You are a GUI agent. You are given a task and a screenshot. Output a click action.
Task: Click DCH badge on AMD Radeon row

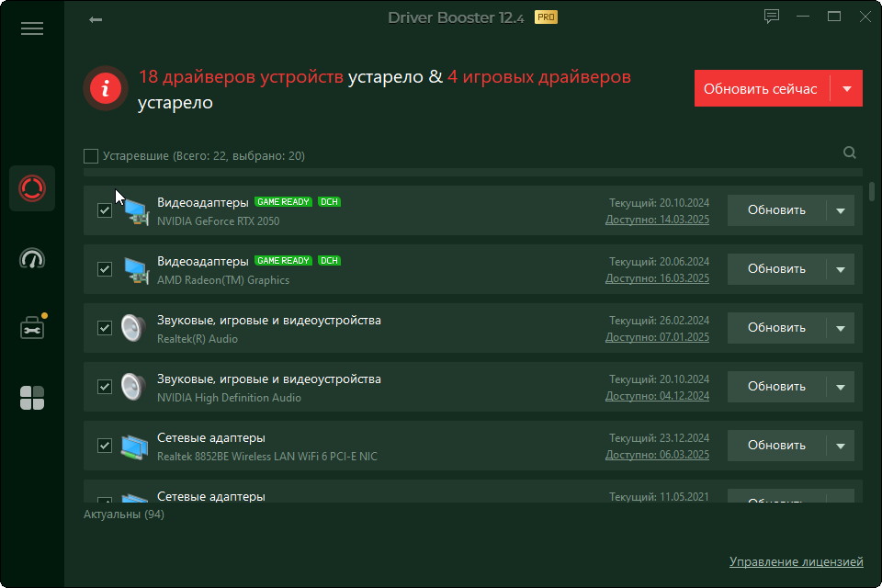pos(329,261)
